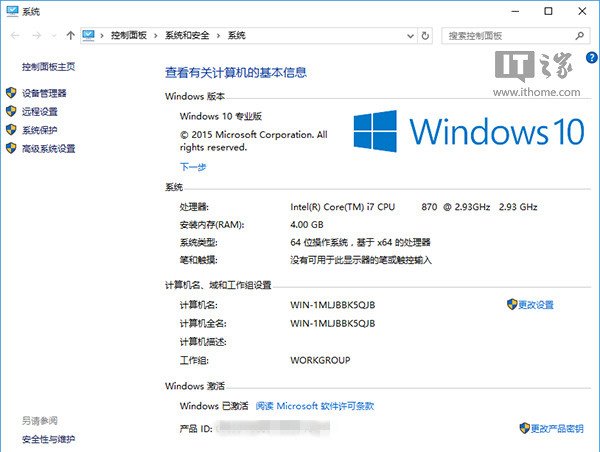Click the processor value Intel(R) Core(TM) i7
This screenshot has width=600, height=452.
click(414, 207)
